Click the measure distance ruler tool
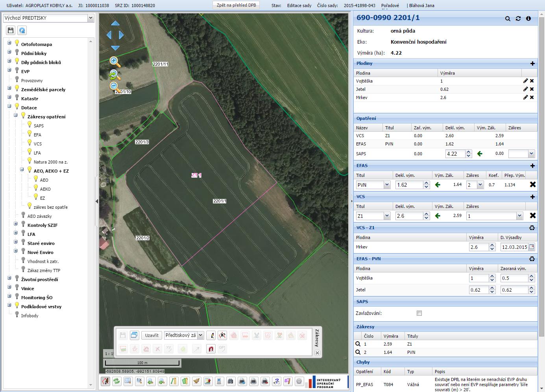The width and height of the screenshot is (545, 392). coord(174,381)
